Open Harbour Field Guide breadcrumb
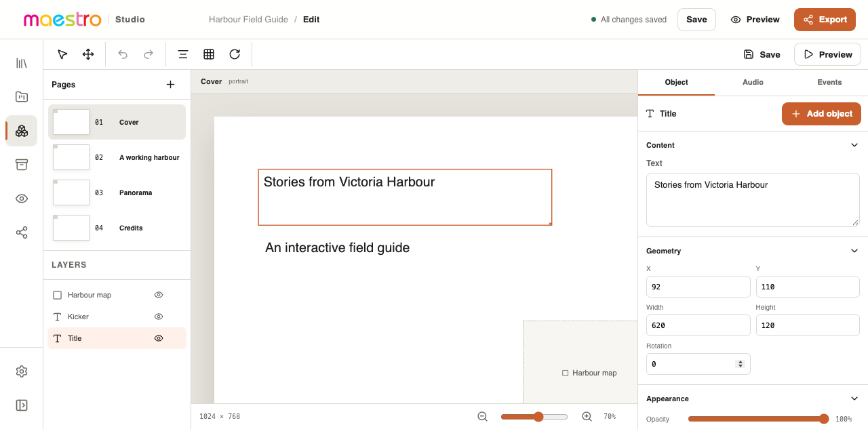The height and width of the screenshot is (429, 868). [248, 20]
